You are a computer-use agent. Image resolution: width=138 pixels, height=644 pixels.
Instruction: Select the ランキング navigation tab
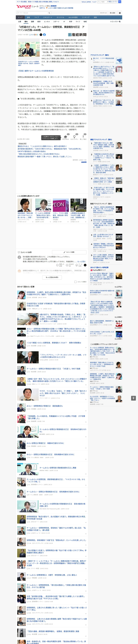[x=86, y=17]
